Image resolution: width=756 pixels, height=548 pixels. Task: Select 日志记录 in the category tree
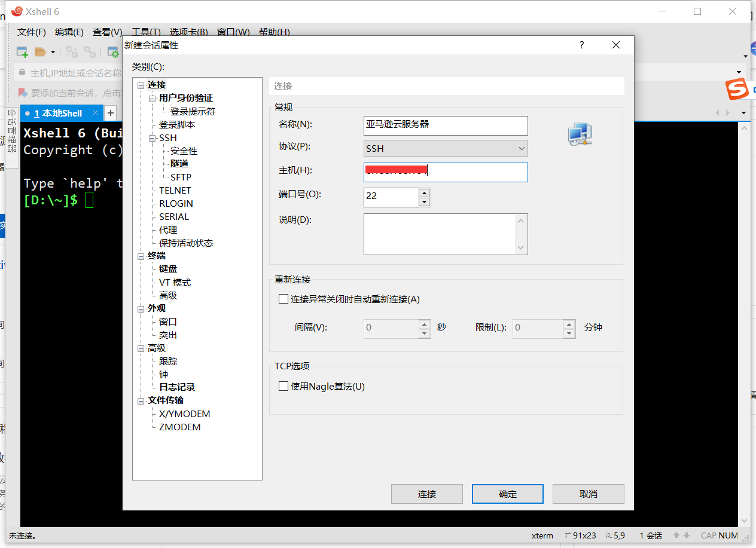[x=177, y=387]
